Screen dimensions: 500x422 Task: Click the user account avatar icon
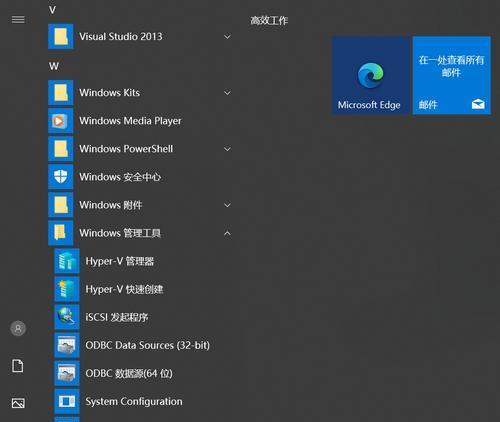(18, 329)
